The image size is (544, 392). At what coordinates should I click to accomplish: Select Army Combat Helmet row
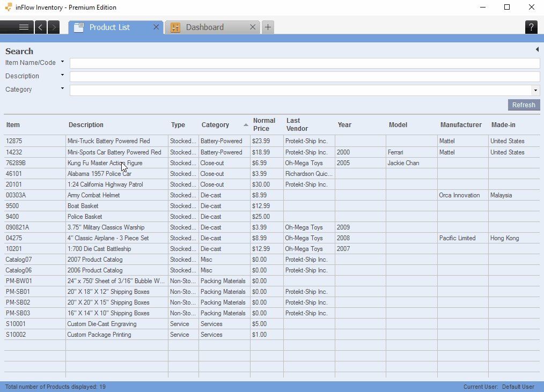click(272, 195)
